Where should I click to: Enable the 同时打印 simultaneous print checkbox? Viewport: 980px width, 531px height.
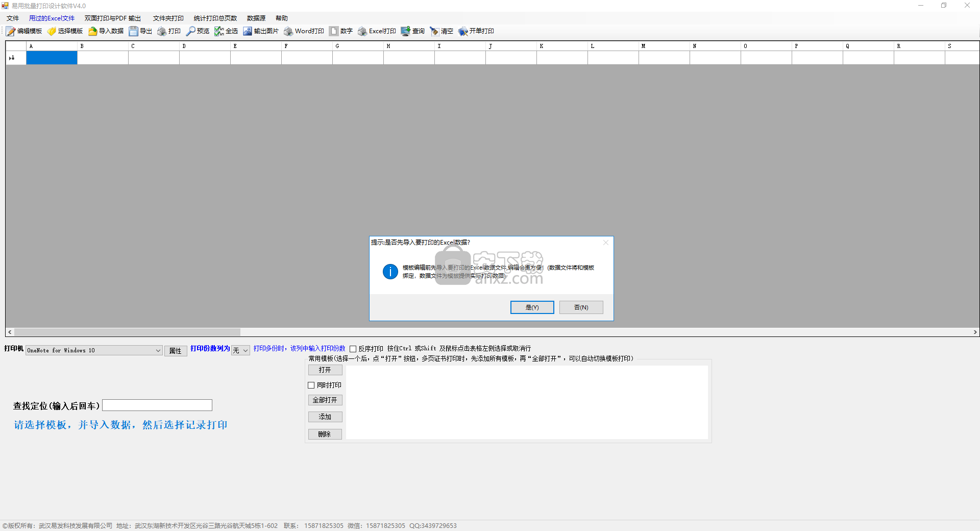click(311, 385)
